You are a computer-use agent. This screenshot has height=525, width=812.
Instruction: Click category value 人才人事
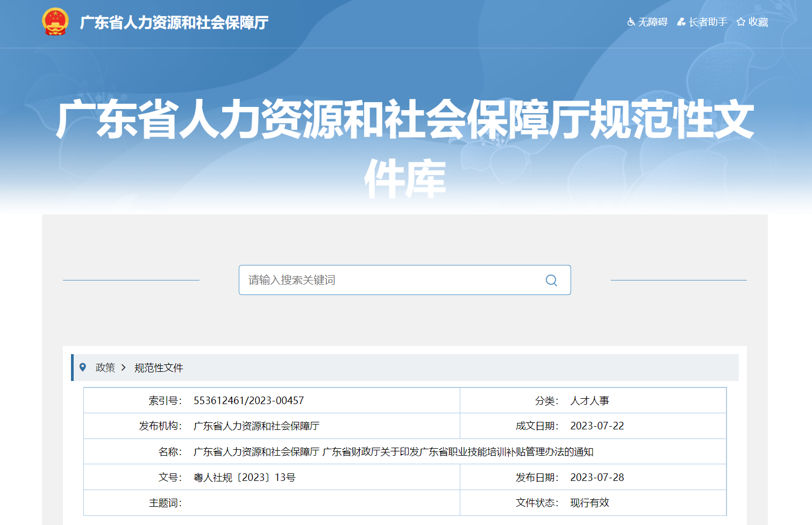click(x=589, y=400)
